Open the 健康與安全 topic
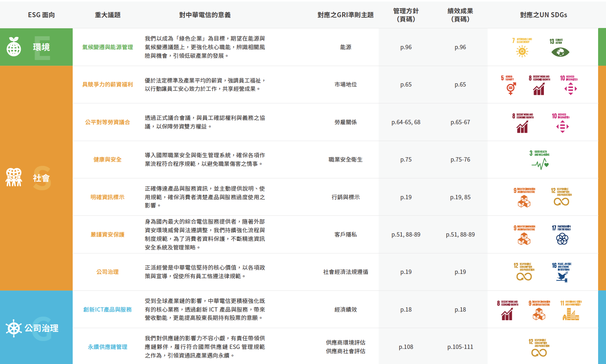 108,159
